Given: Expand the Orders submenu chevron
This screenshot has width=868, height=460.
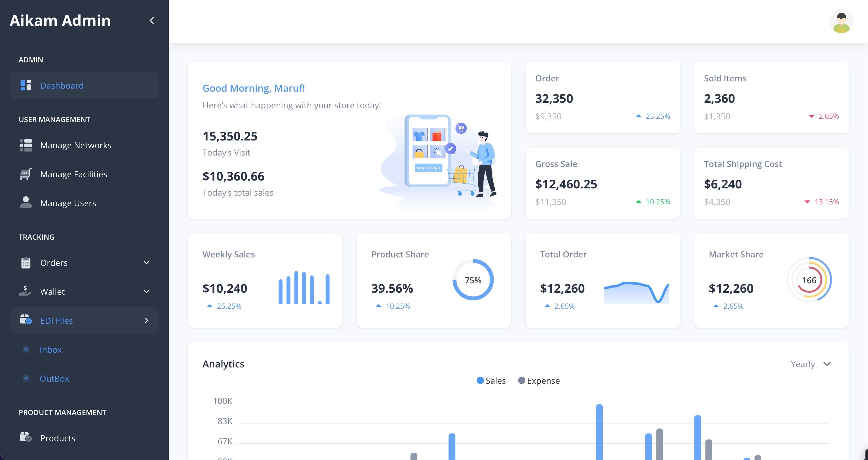Looking at the screenshot, I should (146, 263).
